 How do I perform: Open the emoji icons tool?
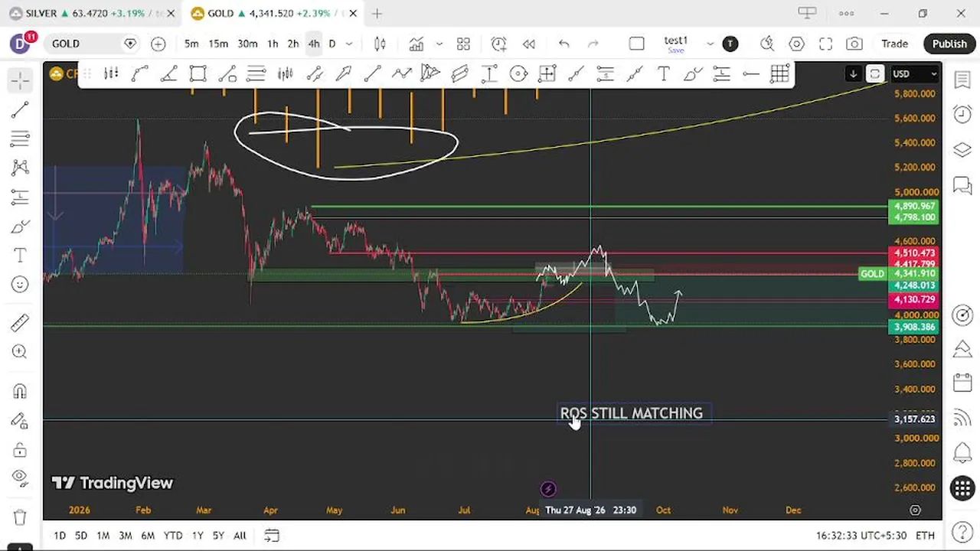pyautogui.click(x=20, y=285)
